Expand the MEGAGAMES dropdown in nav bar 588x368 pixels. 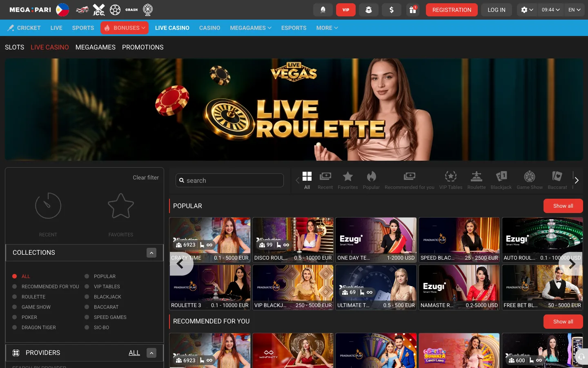tap(251, 28)
